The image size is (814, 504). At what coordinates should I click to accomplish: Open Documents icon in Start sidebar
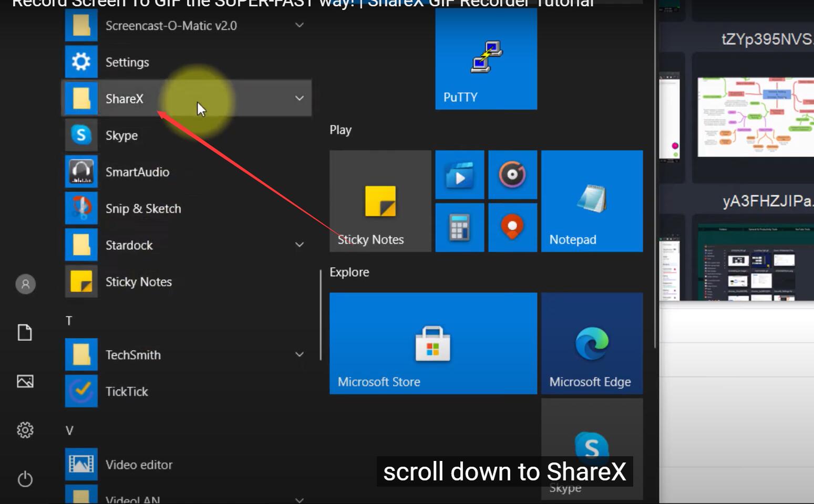[x=25, y=332]
